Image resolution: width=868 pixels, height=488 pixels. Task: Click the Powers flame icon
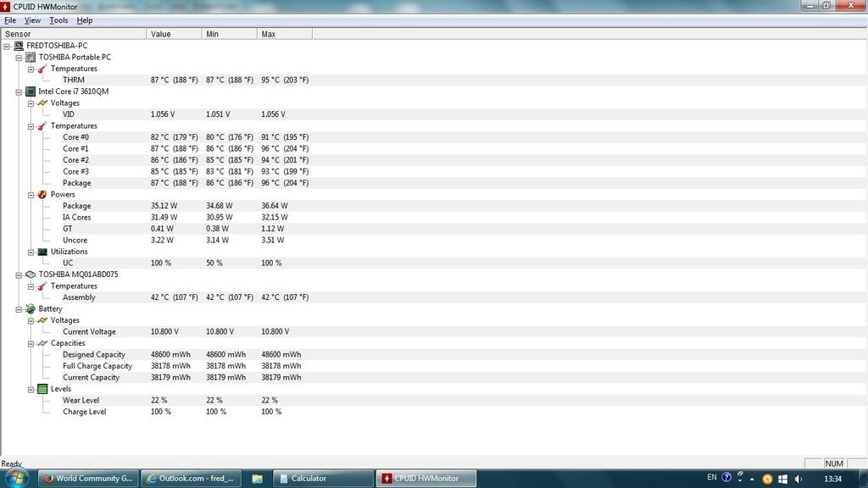[42, 195]
